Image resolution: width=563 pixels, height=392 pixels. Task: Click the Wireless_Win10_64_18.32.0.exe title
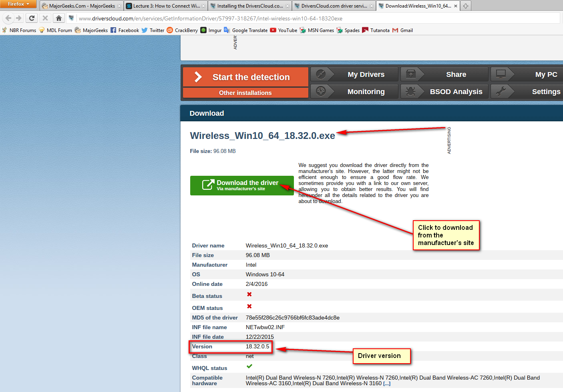(262, 136)
